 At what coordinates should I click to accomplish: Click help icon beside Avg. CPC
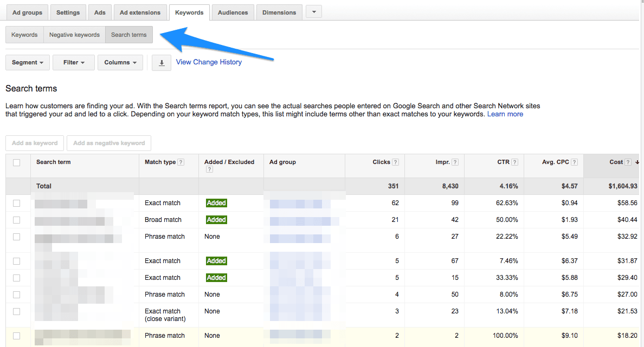[x=574, y=162]
